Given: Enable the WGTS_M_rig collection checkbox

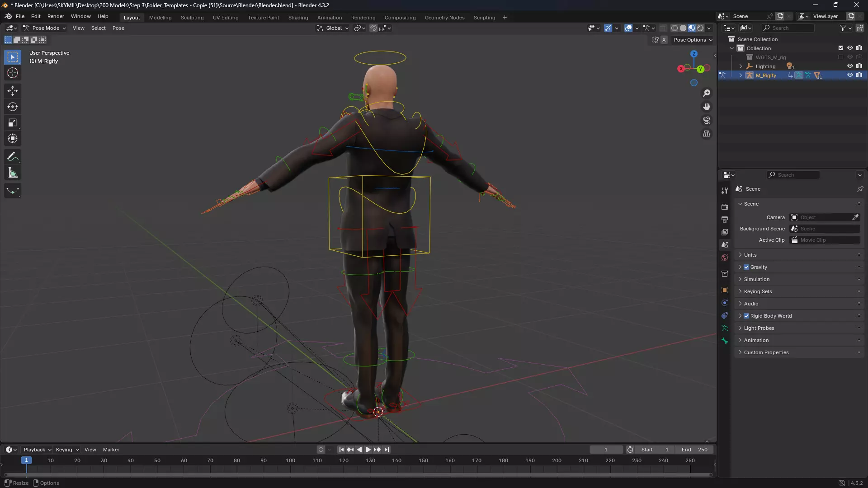Looking at the screenshot, I should tap(841, 57).
